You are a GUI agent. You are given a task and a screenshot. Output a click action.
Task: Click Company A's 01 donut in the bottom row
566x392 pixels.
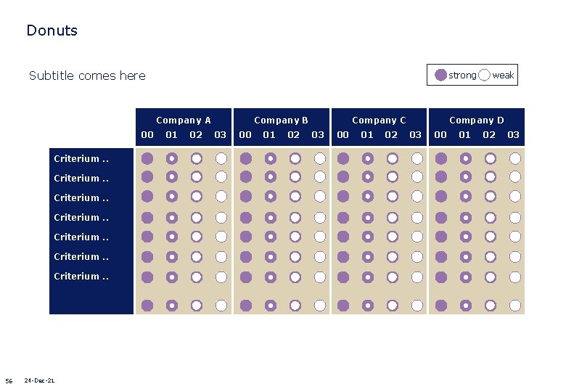(172, 306)
